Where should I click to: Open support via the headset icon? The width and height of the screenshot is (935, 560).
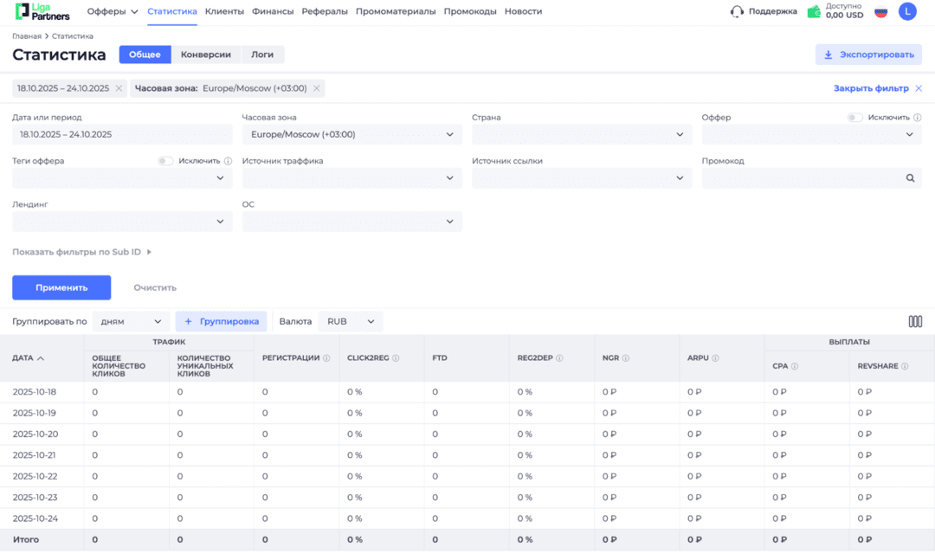pos(737,11)
